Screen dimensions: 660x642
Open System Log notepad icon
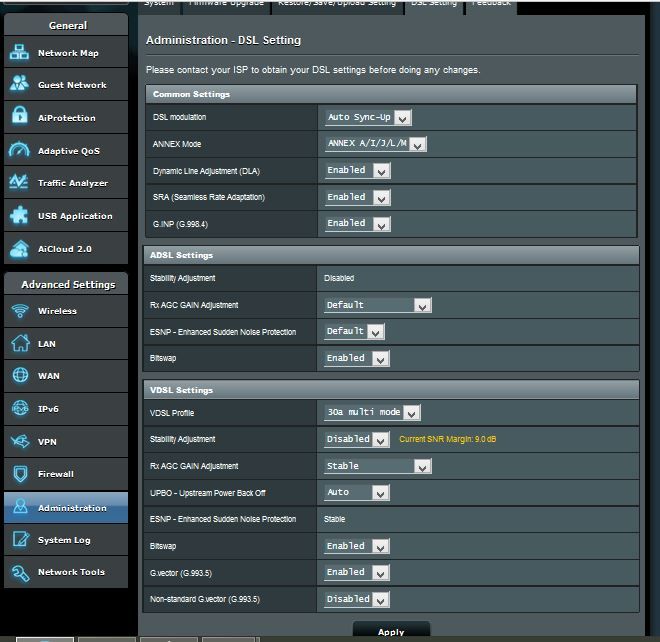tap(20, 539)
